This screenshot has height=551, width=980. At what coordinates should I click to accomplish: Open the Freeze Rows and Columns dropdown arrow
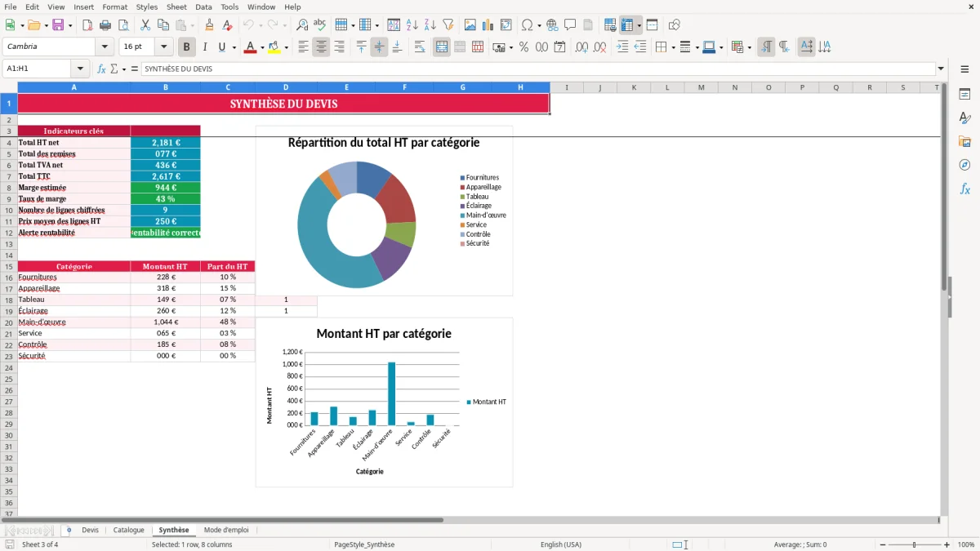click(x=639, y=25)
